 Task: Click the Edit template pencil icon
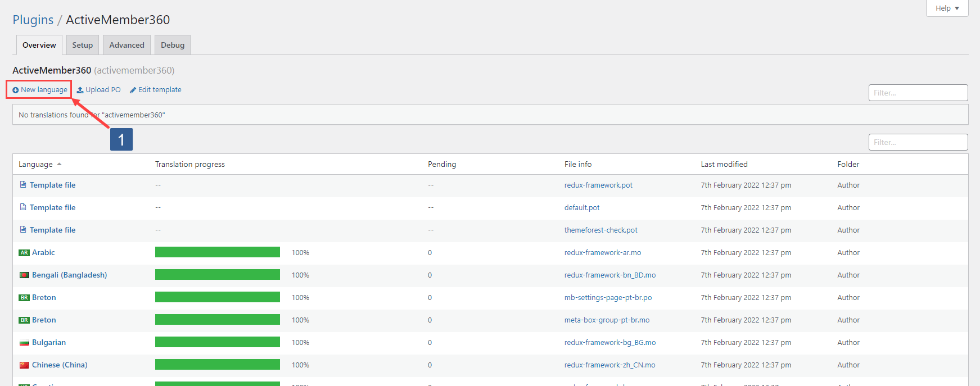coord(133,90)
